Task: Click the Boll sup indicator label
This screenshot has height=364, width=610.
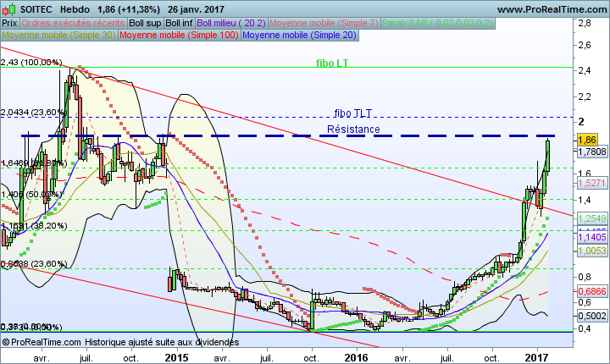Action: (x=145, y=24)
